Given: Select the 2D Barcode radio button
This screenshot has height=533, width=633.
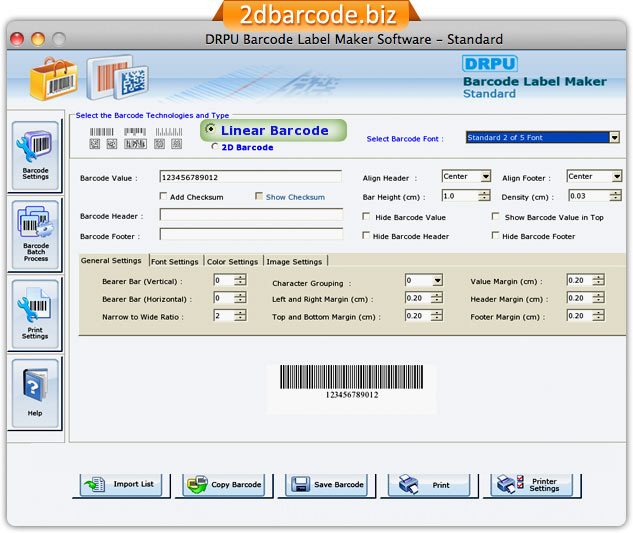Looking at the screenshot, I should click(215, 147).
